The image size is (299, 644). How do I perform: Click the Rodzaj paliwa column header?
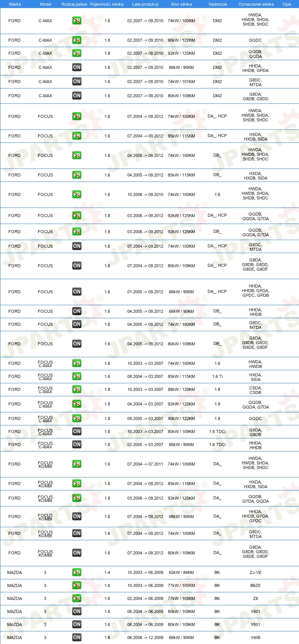click(x=74, y=4)
